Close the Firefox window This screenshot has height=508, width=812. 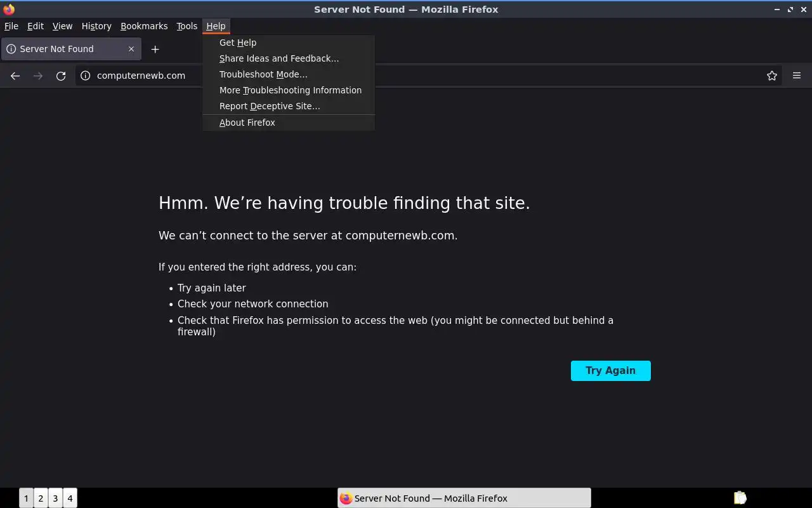coord(803,10)
